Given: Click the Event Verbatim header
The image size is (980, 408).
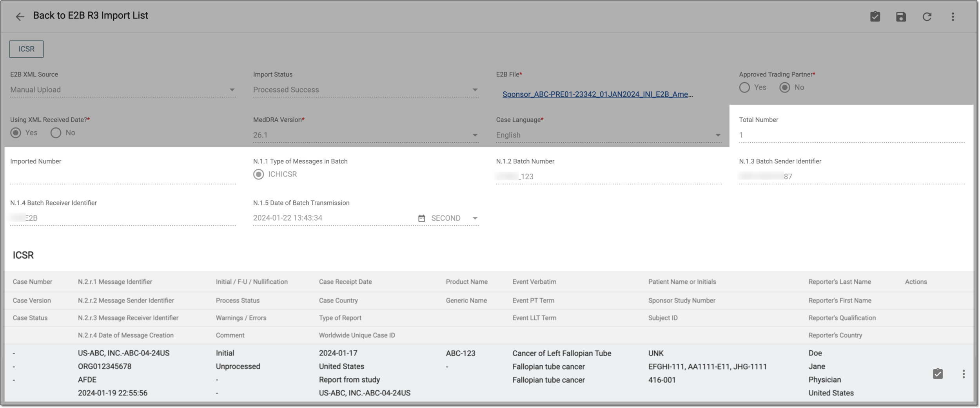Looking at the screenshot, I should (x=534, y=282).
